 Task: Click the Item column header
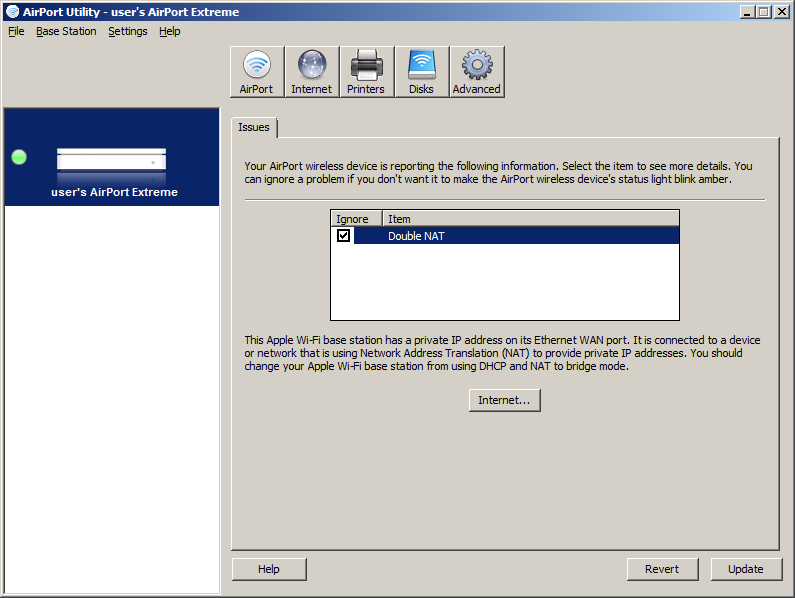pos(531,219)
